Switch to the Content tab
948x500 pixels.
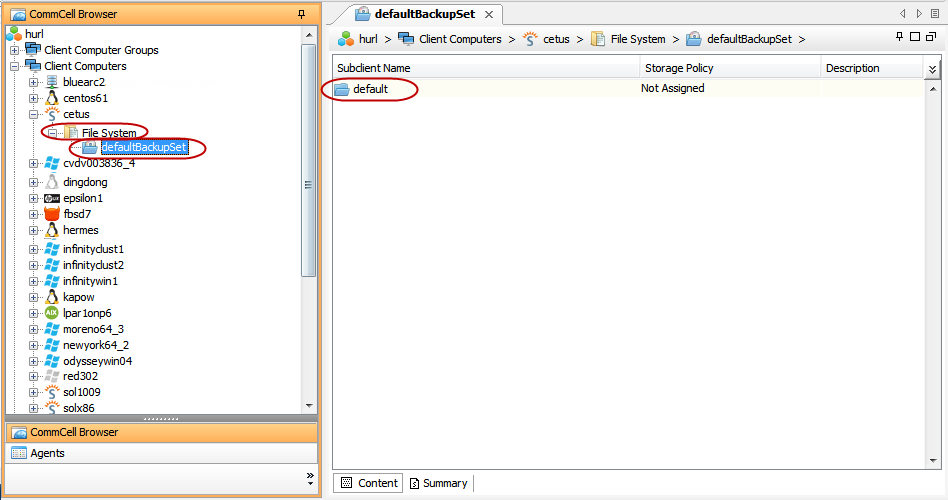point(369,483)
